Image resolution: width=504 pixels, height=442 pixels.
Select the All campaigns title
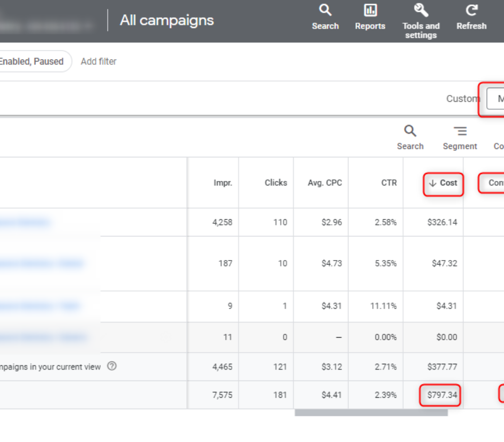(x=167, y=21)
